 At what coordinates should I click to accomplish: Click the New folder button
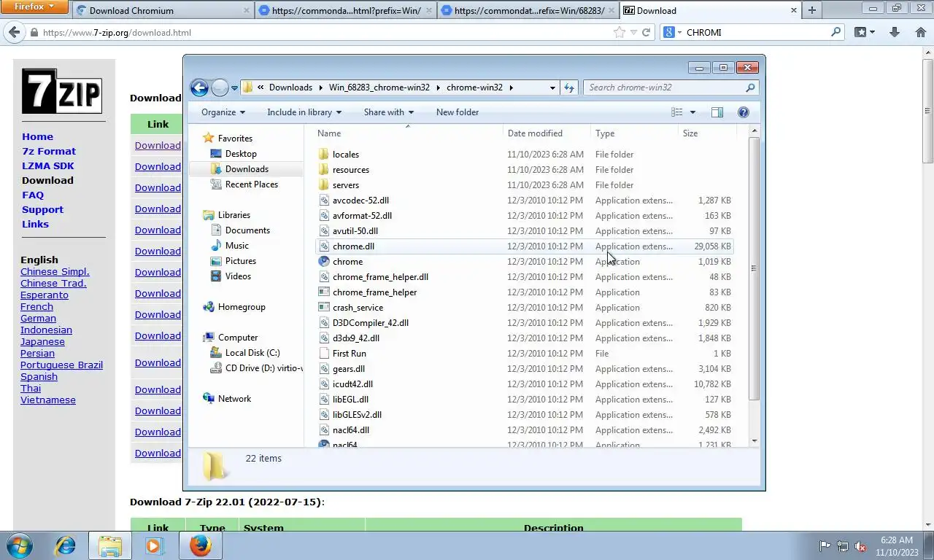(x=458, y=112)
